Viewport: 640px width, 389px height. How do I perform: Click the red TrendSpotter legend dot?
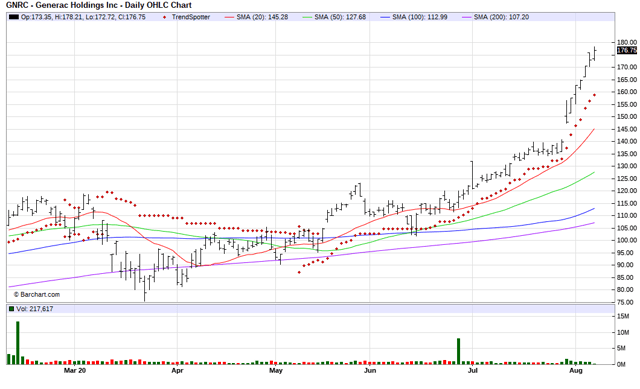pos(164,17)
